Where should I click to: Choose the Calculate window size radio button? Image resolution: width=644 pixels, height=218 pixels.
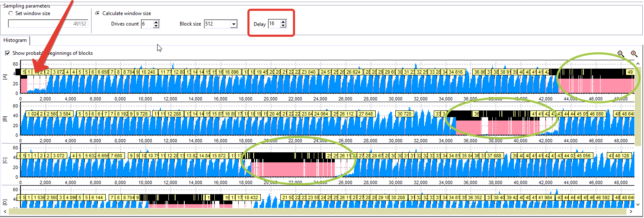(98, 13)
